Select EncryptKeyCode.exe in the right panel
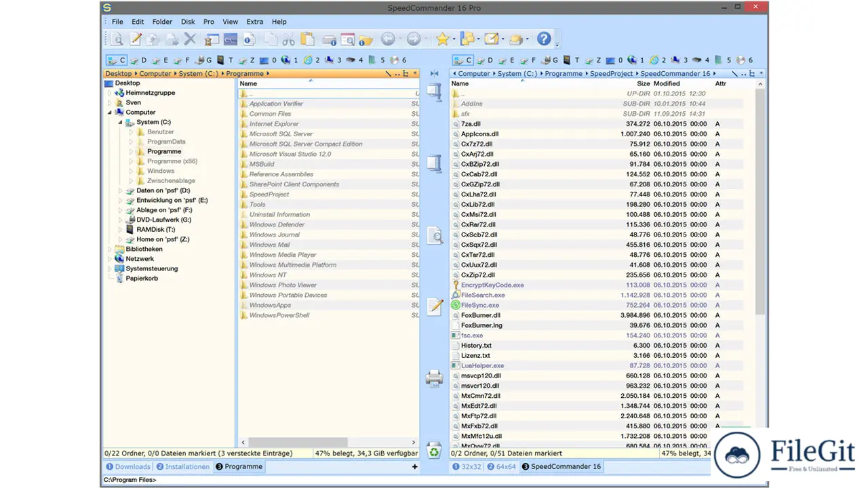 pyautogui.click(x=492, y=285)
